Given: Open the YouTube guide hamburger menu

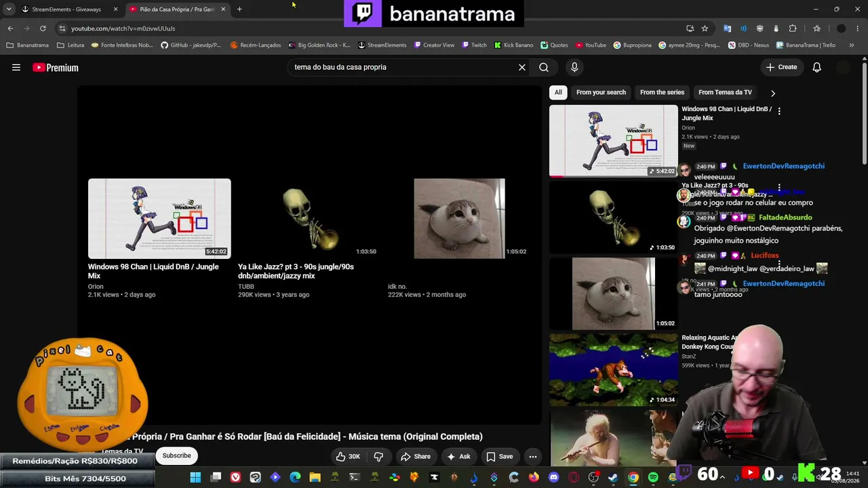Looking at the screenshot, I should point(16,67).
